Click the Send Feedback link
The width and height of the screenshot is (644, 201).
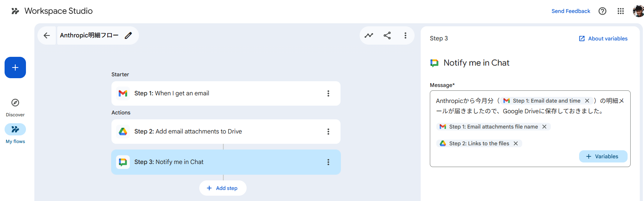click(571, 11)
